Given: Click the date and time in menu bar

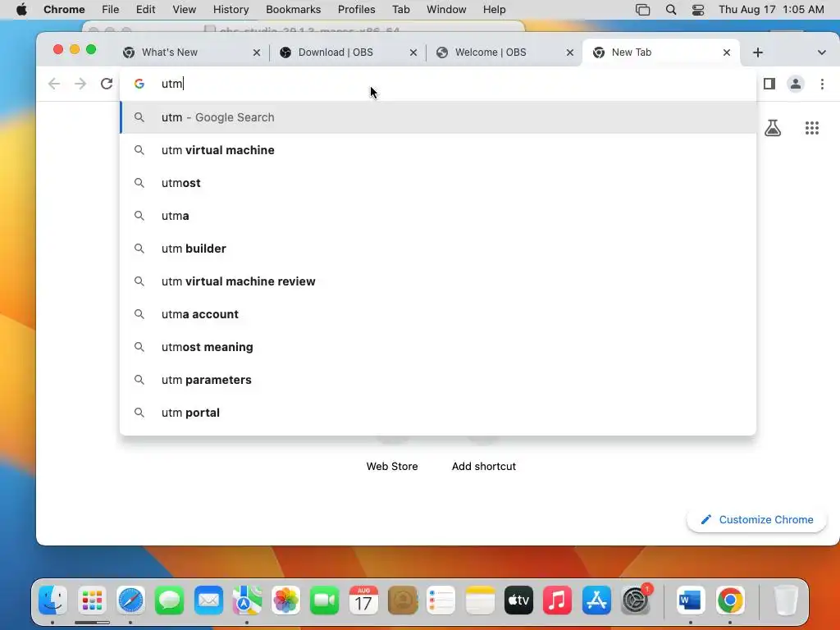Looking at the screenshot, I should coord(771,10).
